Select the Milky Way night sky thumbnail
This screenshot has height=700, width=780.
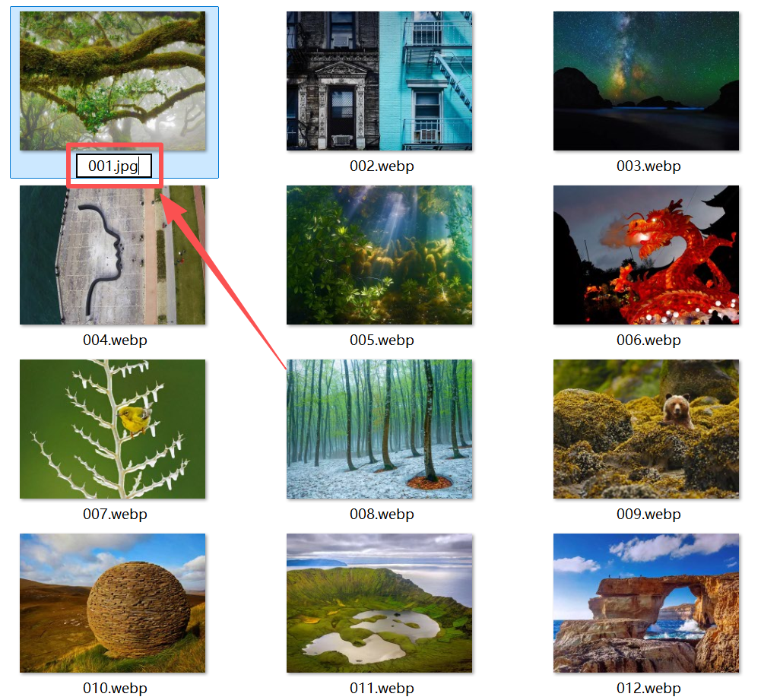click(x=645, y=81)
